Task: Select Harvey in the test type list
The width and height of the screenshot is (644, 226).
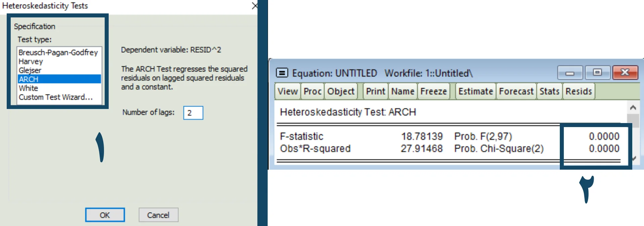Action: coord(31,62)
